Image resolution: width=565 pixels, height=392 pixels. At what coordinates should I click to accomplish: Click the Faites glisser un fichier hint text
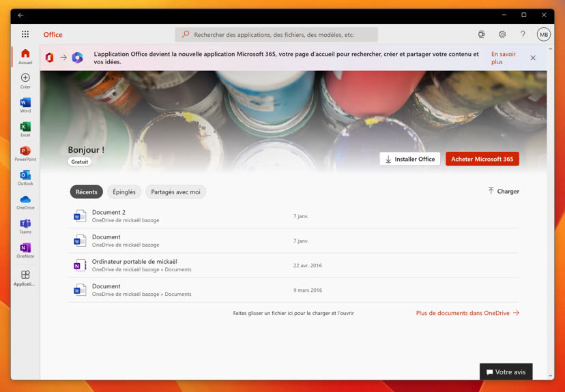[x=293, y=313]
